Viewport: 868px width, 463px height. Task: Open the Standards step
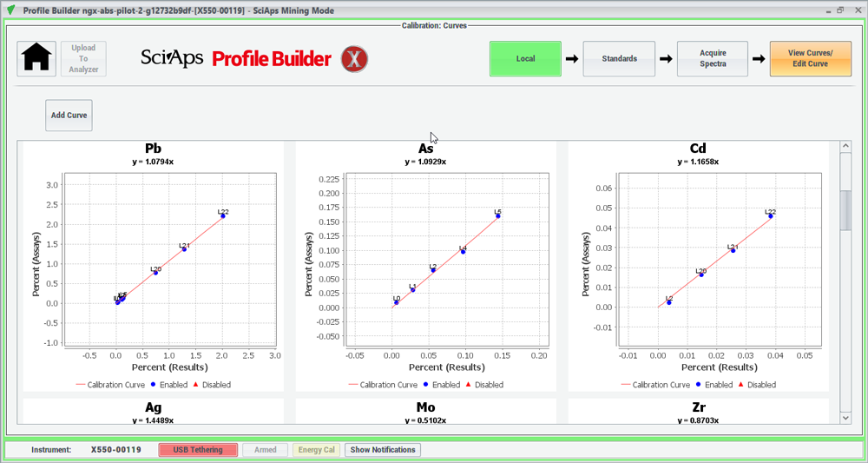tap(620, 59)
